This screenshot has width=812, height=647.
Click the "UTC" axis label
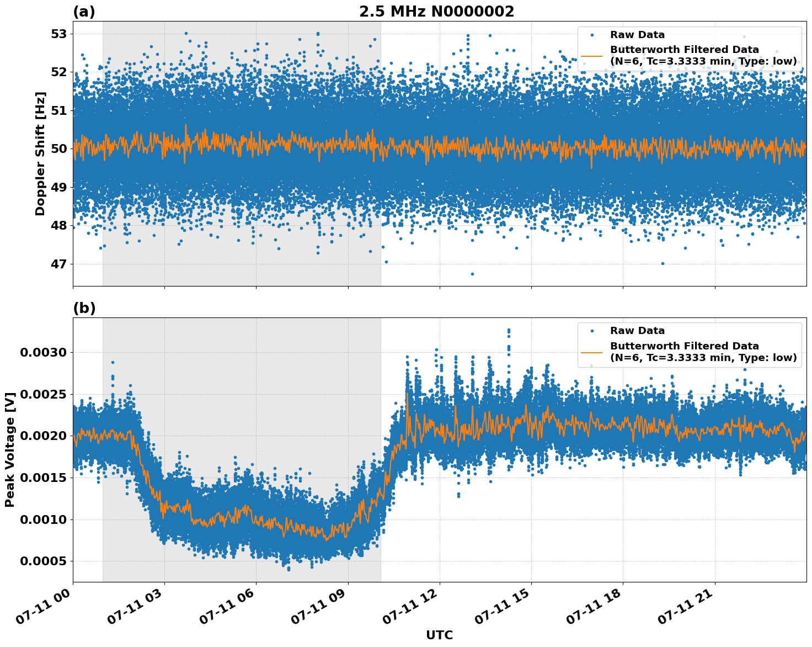pos(439,635)
